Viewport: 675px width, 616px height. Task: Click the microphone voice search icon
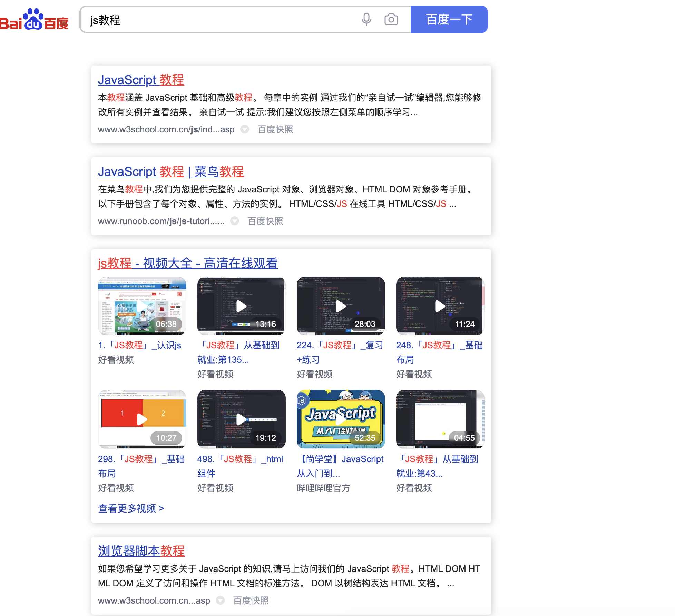click(x=366, y=19)
